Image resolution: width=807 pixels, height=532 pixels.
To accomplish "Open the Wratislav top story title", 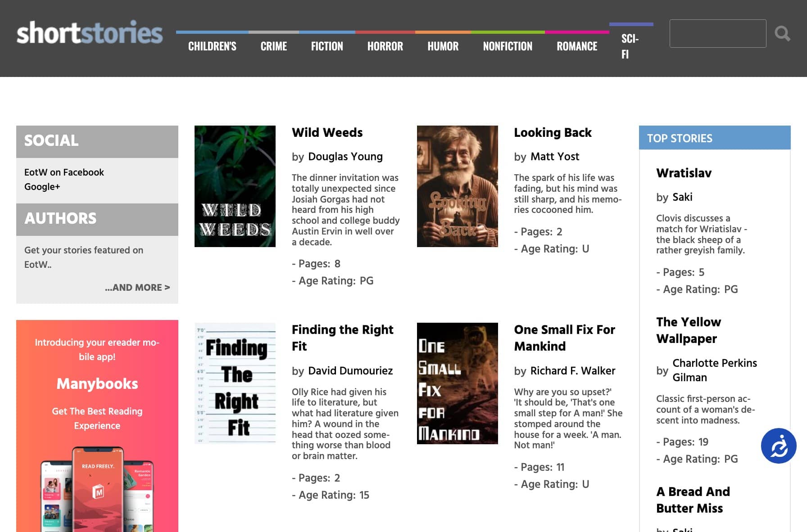I will (684, 173).
